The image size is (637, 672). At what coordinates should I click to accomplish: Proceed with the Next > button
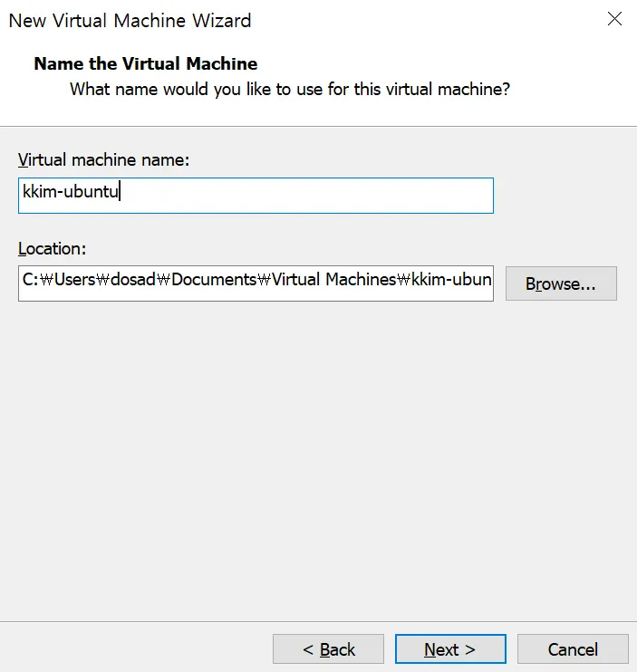(450, 648)
